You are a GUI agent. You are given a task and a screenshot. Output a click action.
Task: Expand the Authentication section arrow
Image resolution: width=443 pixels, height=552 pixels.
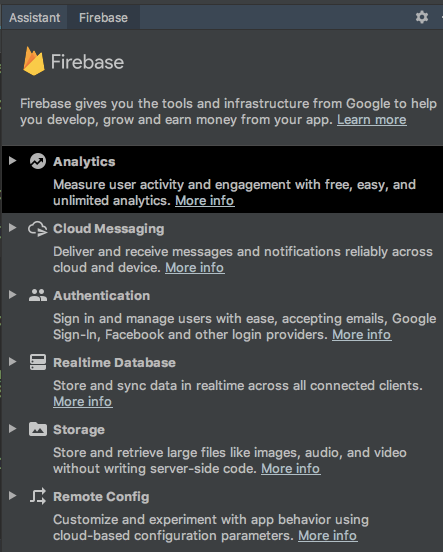click(x=13, y=295)
